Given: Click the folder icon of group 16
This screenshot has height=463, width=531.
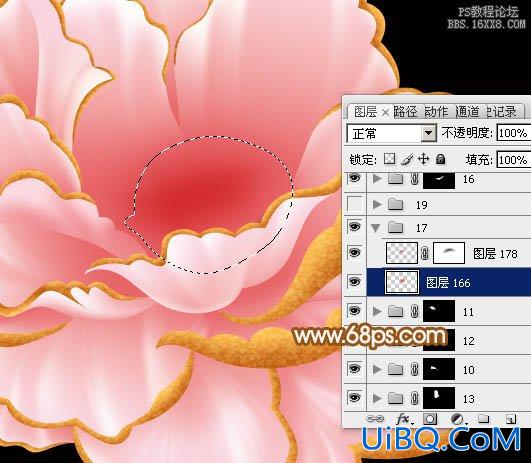Looking at the screenshot, I should click(x=395, y=178).
